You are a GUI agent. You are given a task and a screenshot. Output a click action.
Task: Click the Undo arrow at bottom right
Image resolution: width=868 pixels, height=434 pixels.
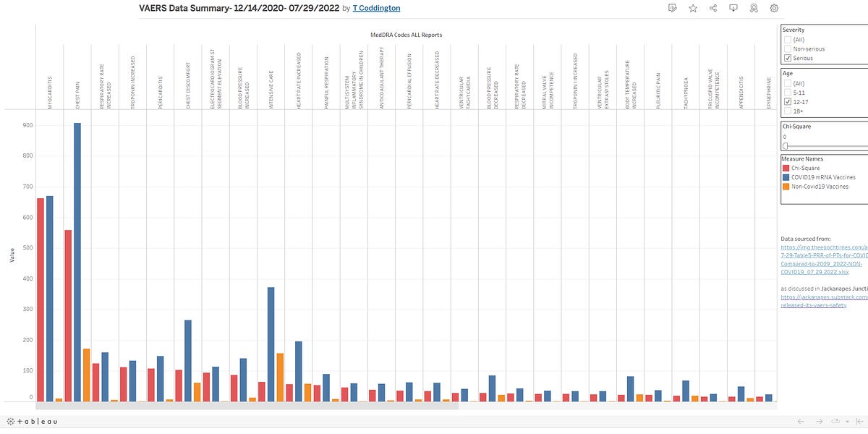coord(801,420)
